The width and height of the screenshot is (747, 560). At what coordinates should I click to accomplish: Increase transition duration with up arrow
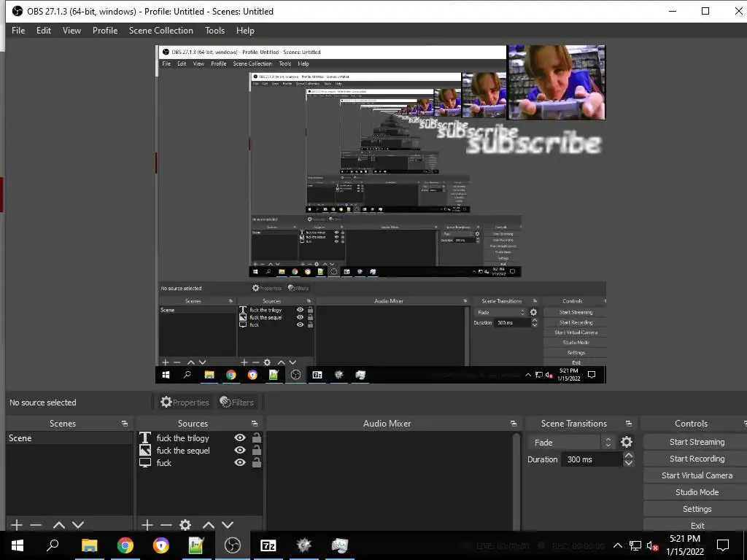point(629,456)
